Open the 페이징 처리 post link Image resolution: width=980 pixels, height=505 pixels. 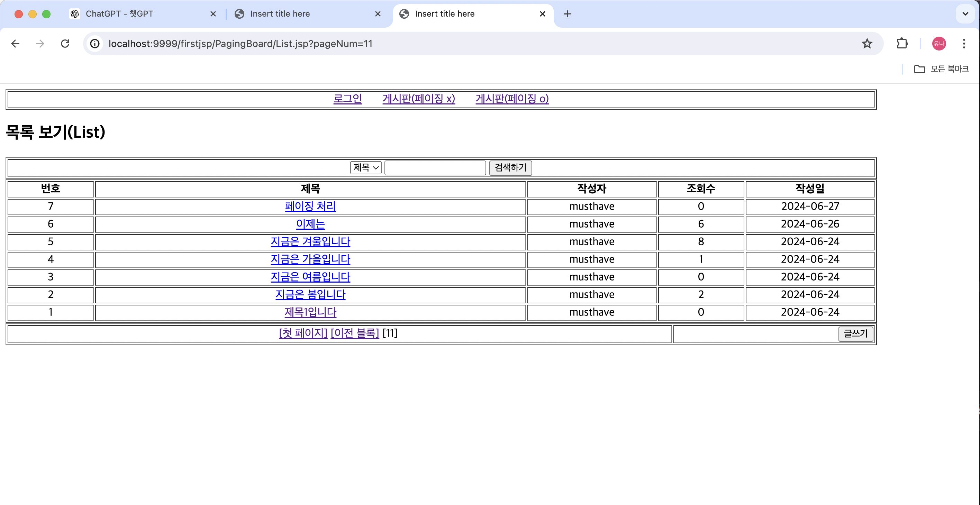tap(310, 206)
